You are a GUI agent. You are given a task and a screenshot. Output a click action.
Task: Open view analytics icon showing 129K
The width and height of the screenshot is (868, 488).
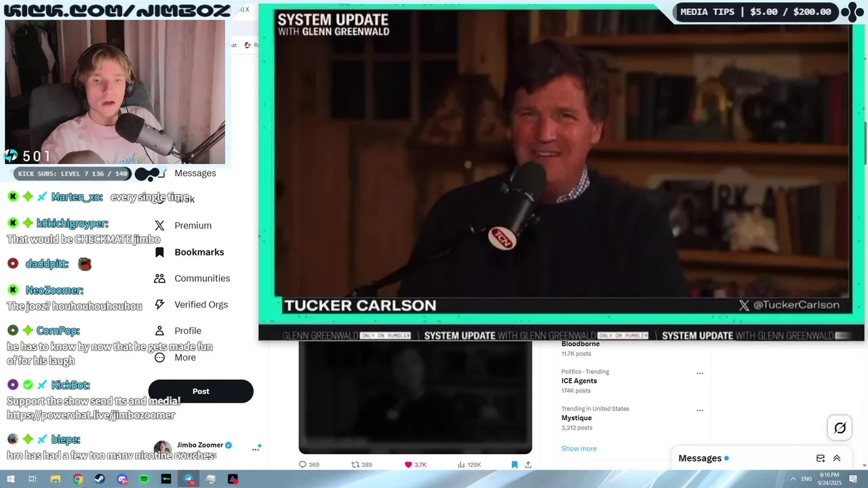(x=461, y=465)
